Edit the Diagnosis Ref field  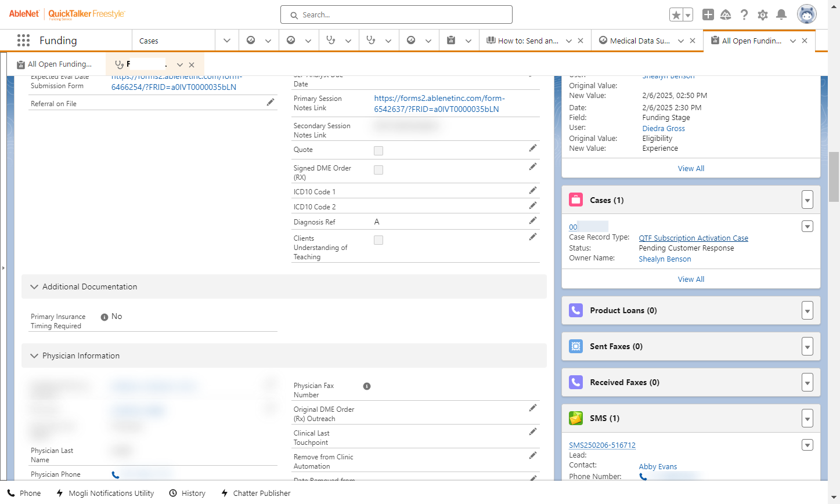[x=532, y=220]
